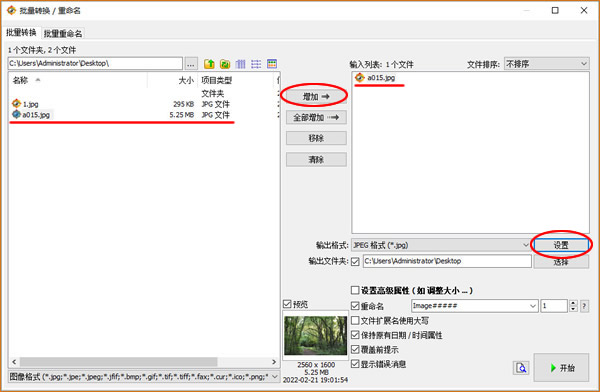Click the 5.25 MB size cell in list
The width and height of the screenshot is (600, 392).
click(182, 114)
